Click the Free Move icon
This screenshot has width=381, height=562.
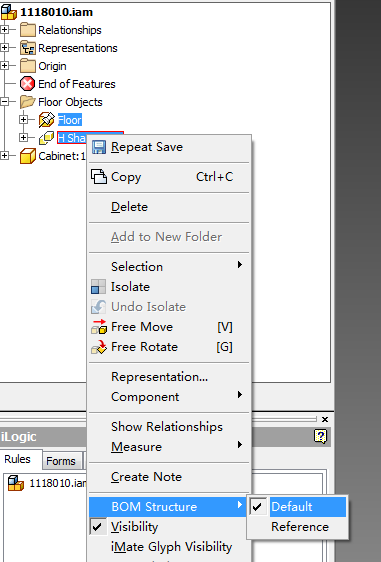click(x=99, y=327)
